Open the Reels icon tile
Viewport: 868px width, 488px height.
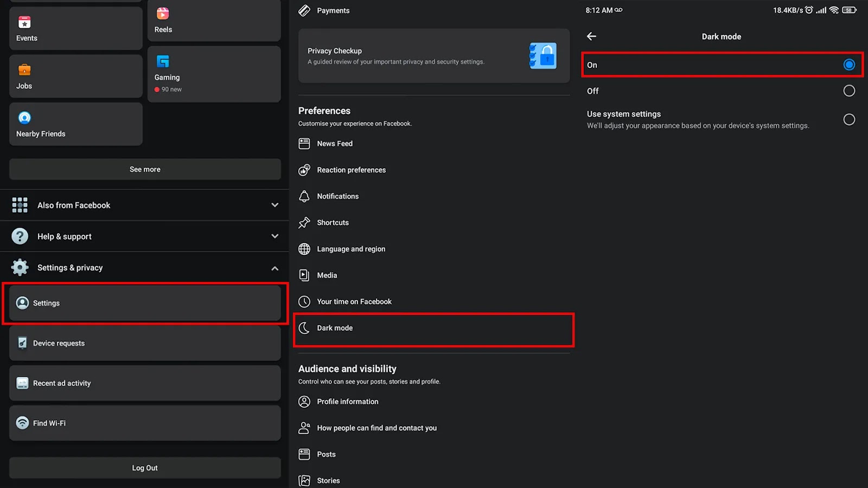coord(163,14)
